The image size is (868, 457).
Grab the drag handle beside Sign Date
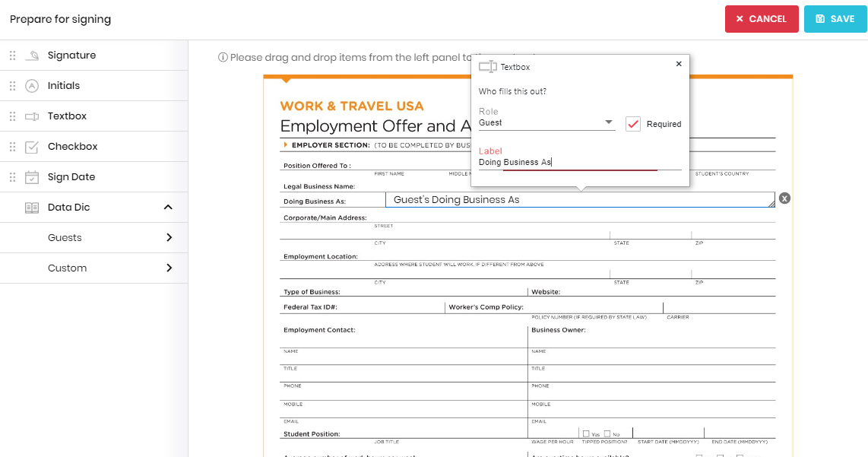(x=12, y=177)
